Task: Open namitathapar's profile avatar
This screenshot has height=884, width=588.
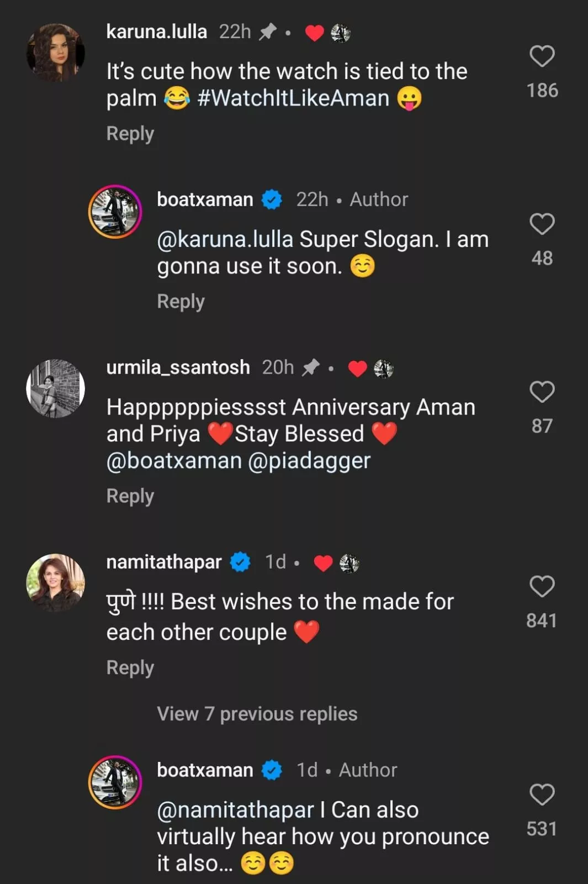Action: [x=55, y=583]
